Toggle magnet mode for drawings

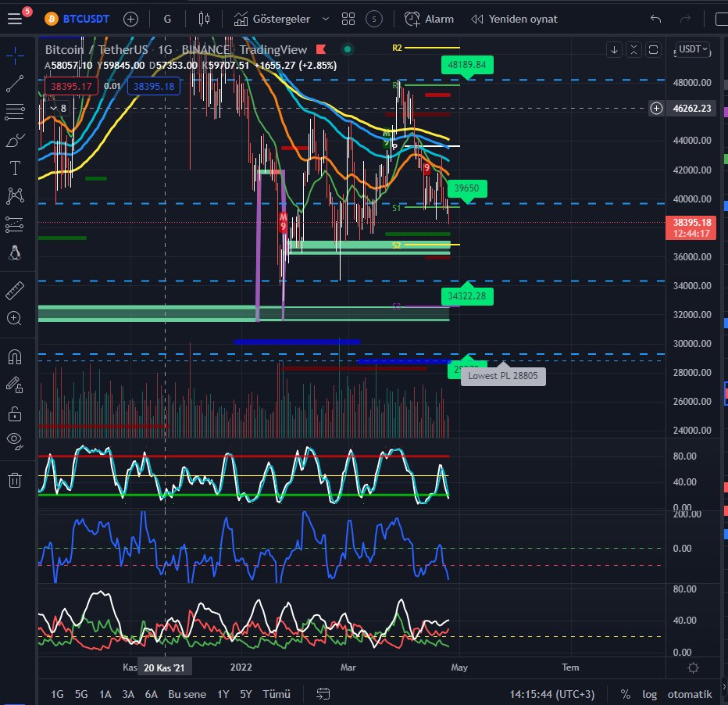(x=15, y=356)
